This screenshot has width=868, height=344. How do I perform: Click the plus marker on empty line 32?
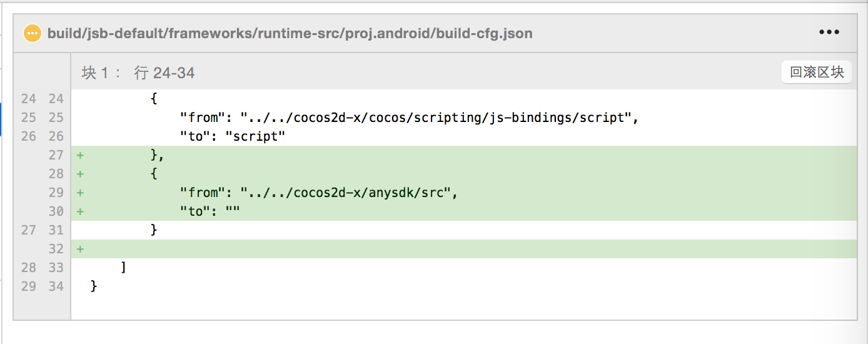pos(80,249)
